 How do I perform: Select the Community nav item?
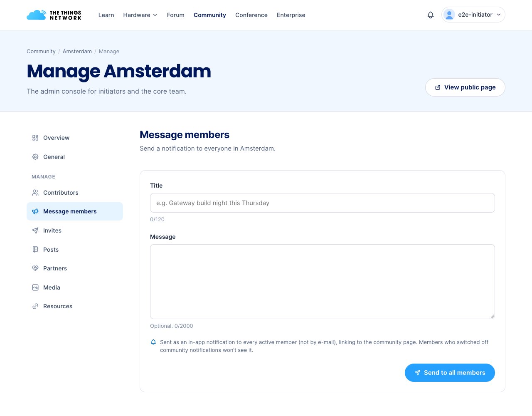tap(210, 15)
